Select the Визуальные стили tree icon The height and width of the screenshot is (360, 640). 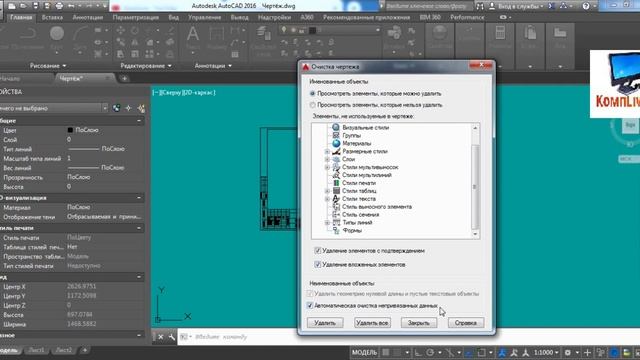[336, 127]
